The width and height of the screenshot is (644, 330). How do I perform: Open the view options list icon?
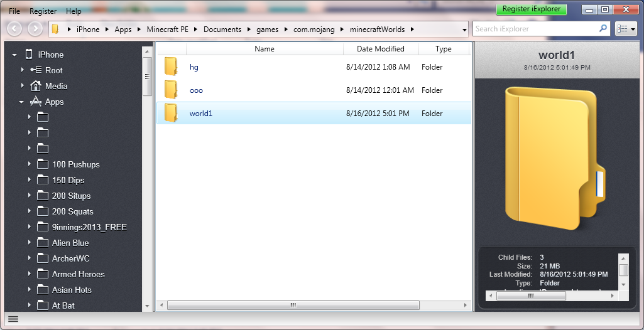(x=623, y=29)
